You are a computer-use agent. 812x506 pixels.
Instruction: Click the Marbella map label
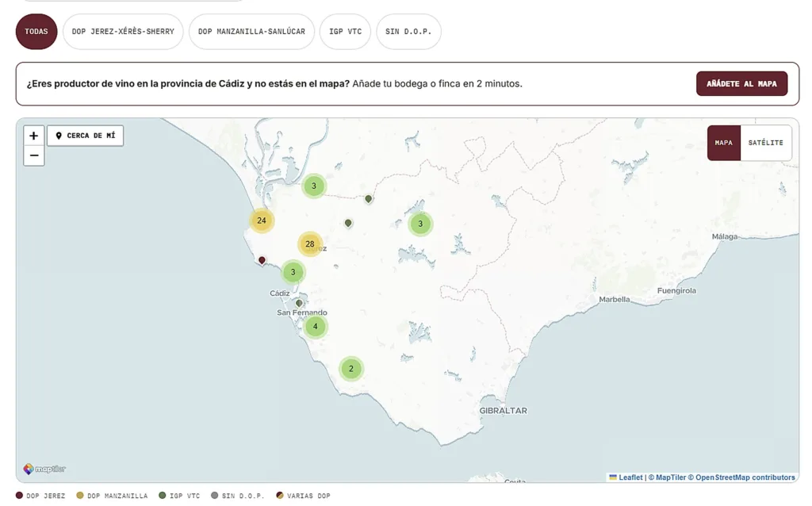click(x=615, y=299)
